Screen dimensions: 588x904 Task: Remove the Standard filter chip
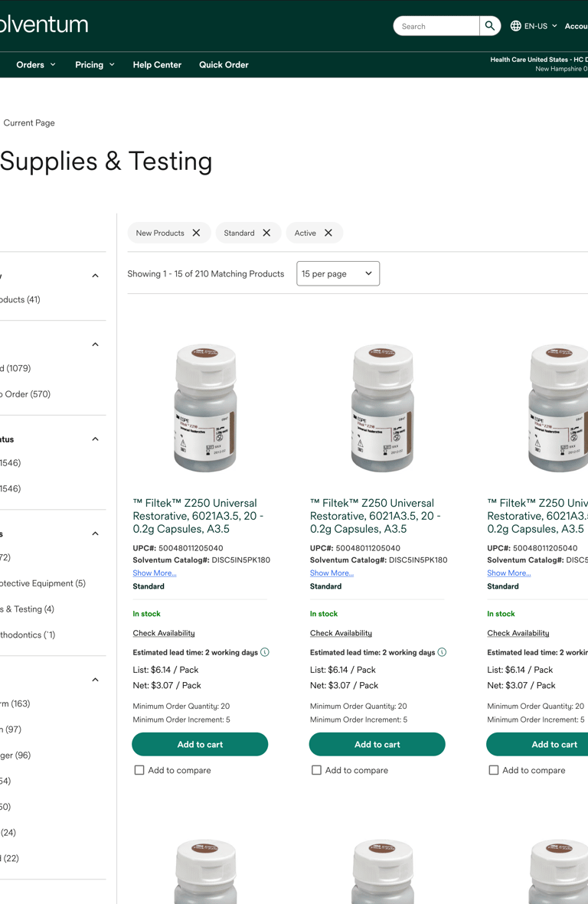point(267,233)
